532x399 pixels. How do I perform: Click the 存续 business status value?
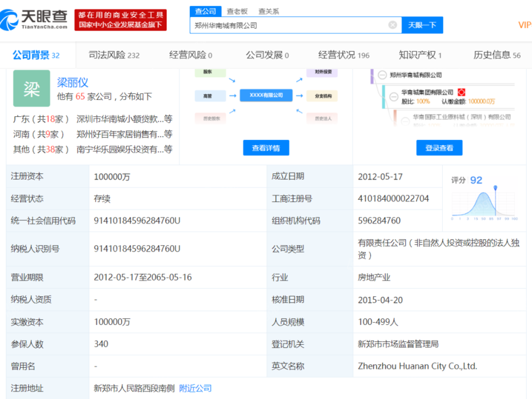102,199
